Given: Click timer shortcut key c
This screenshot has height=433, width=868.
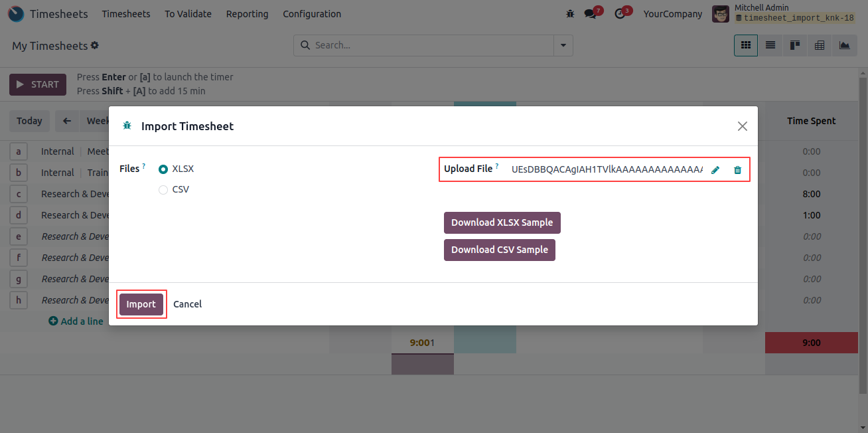Looking at the screenshot, I should (x=18, y=194).
